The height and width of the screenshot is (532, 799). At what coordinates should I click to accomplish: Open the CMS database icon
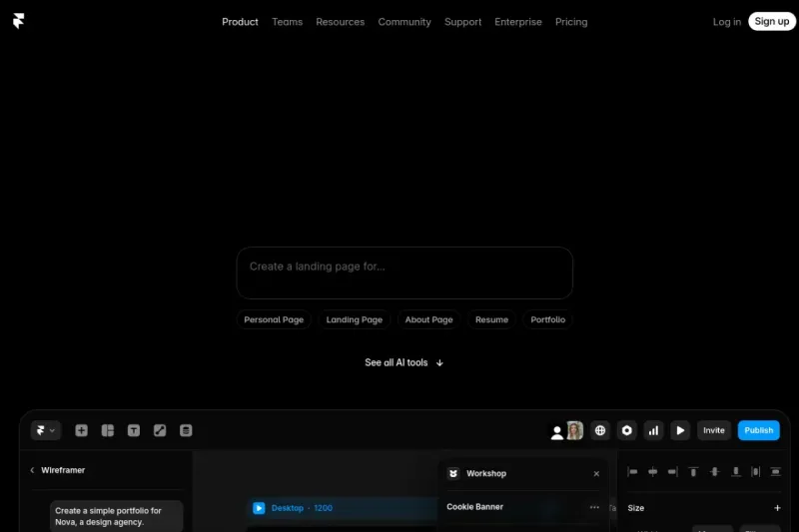(186, 431)
